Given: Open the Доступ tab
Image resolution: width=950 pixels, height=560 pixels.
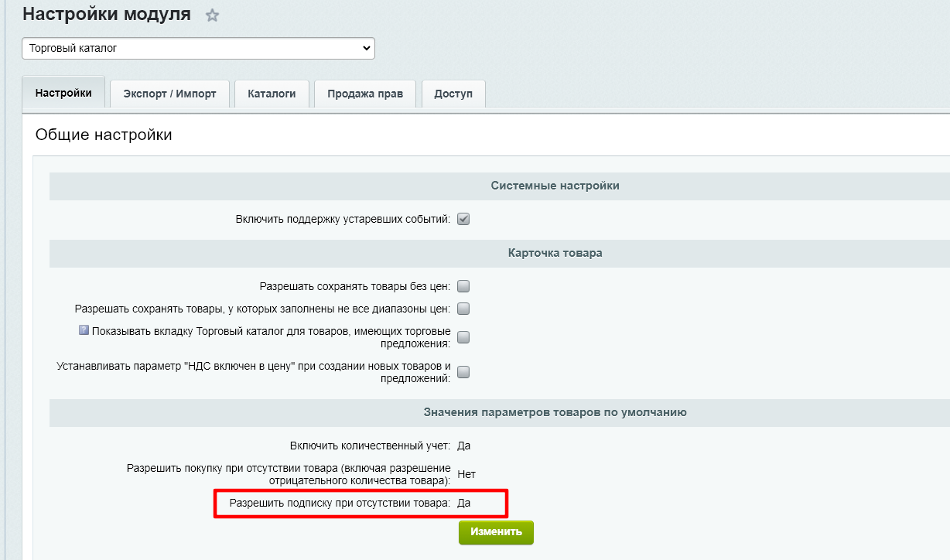Looking at the screenshot, I should (453, 94).
